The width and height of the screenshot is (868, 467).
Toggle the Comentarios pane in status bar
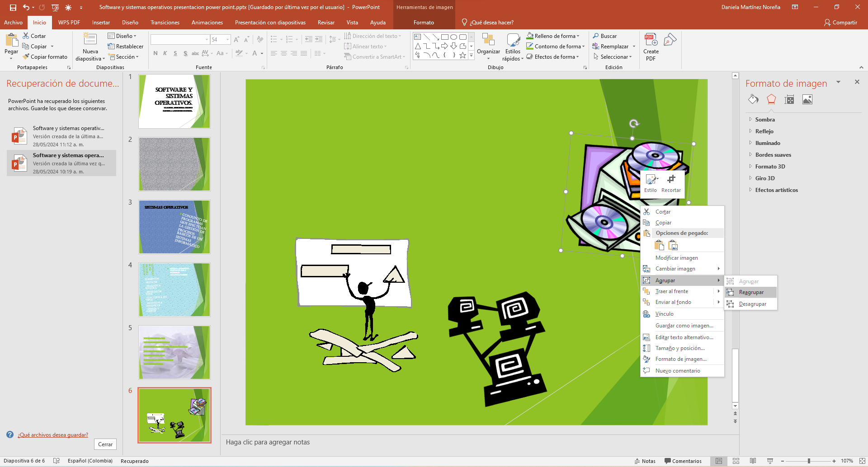(x=683, y=461)
